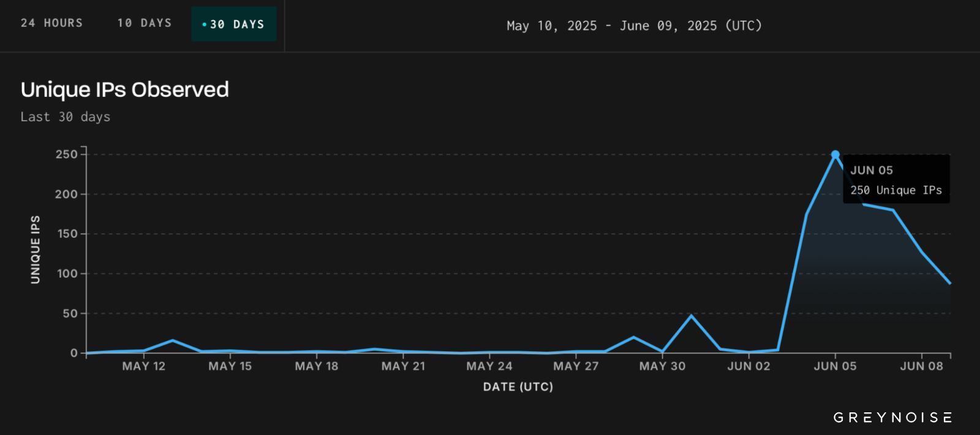The image size is (980, 435).
Task: Click the Unique IPs Observed chart title
Action: 125,90
